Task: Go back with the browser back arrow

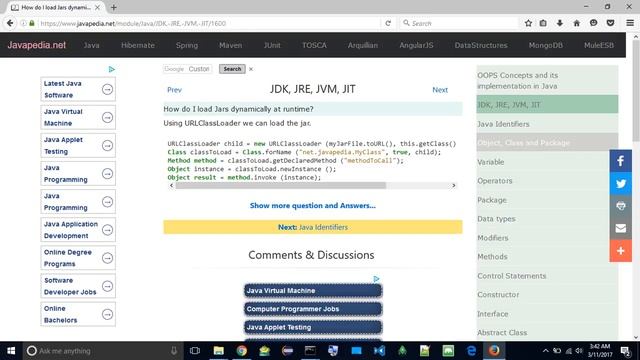Action: coord(10,23)
